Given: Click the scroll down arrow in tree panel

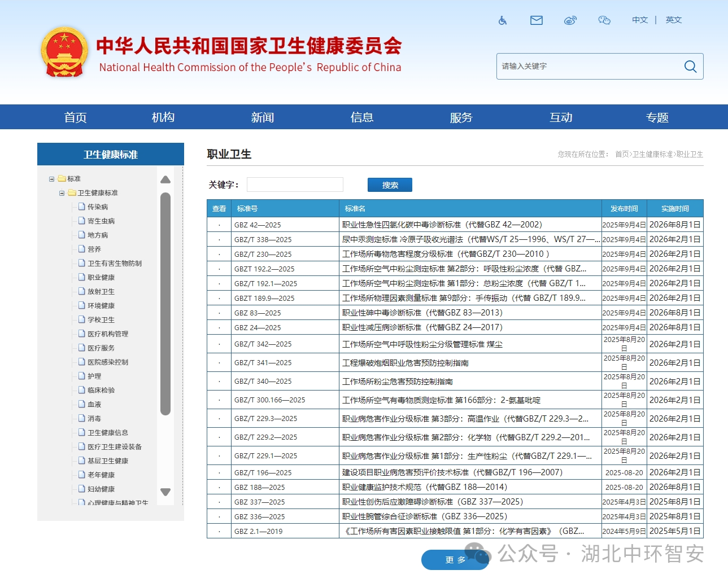Looking at the screenshot, I should [165, 492].
